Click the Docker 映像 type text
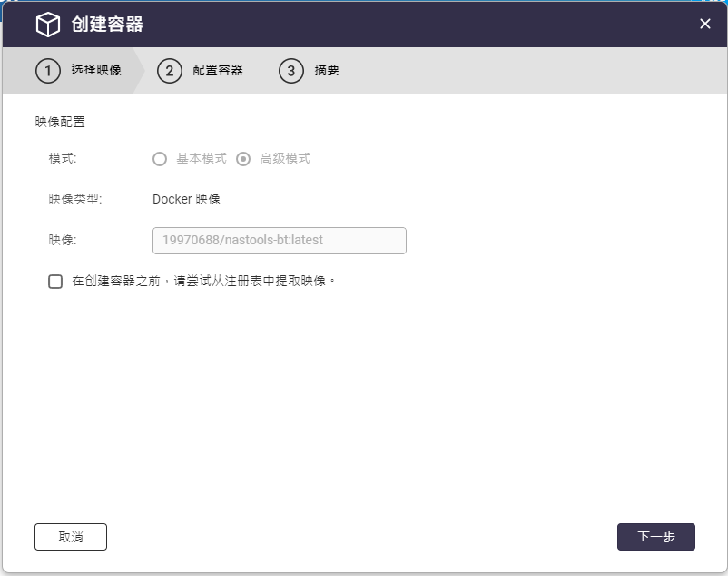 tap(186, 199)
